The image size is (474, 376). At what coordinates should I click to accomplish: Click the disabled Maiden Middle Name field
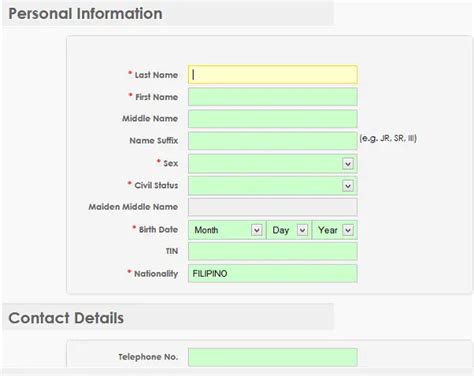tap(273, 207)
